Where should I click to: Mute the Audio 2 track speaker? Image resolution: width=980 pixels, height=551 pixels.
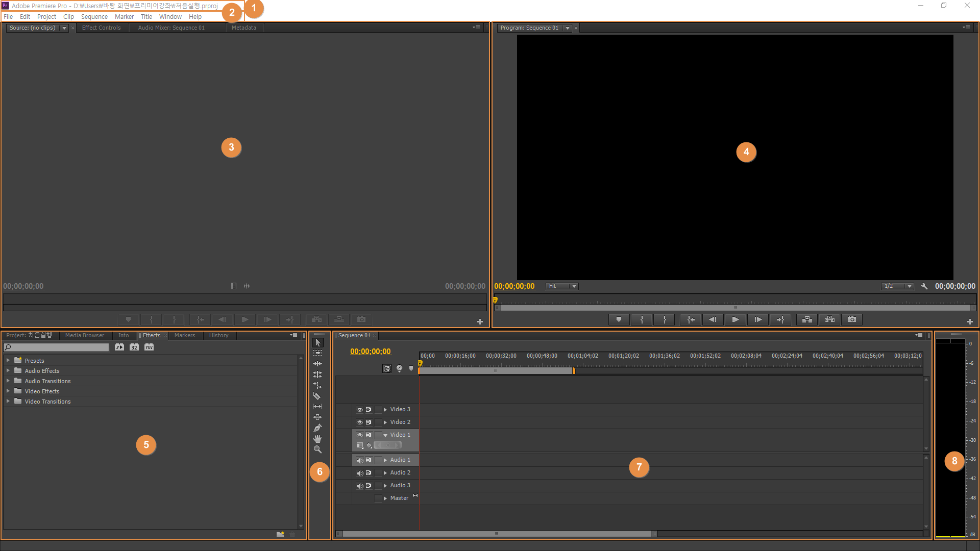[x=359, y=473]
